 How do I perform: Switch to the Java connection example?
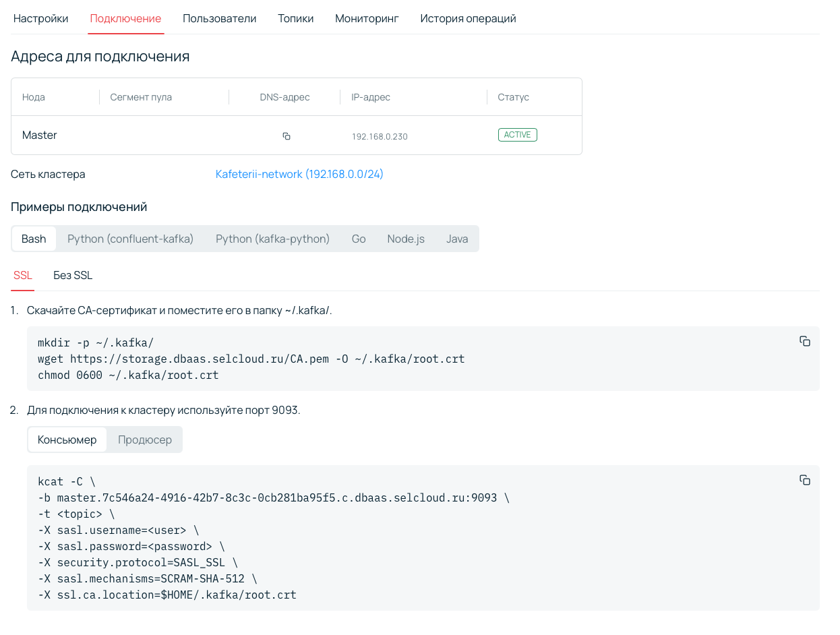tap(457, 238)
